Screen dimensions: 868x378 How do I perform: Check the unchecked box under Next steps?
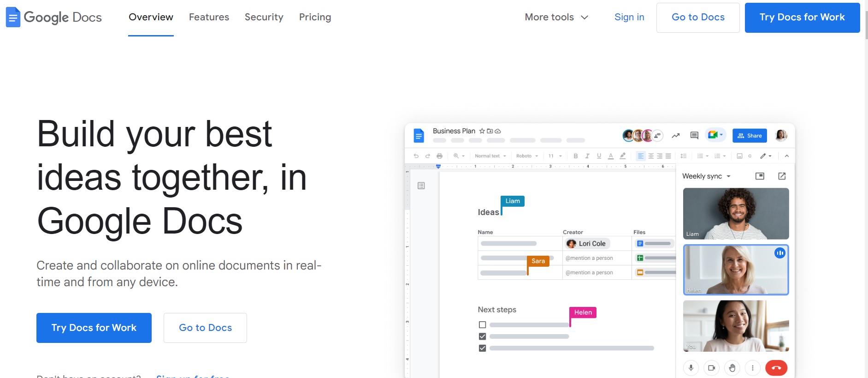(x=482, y=325)
